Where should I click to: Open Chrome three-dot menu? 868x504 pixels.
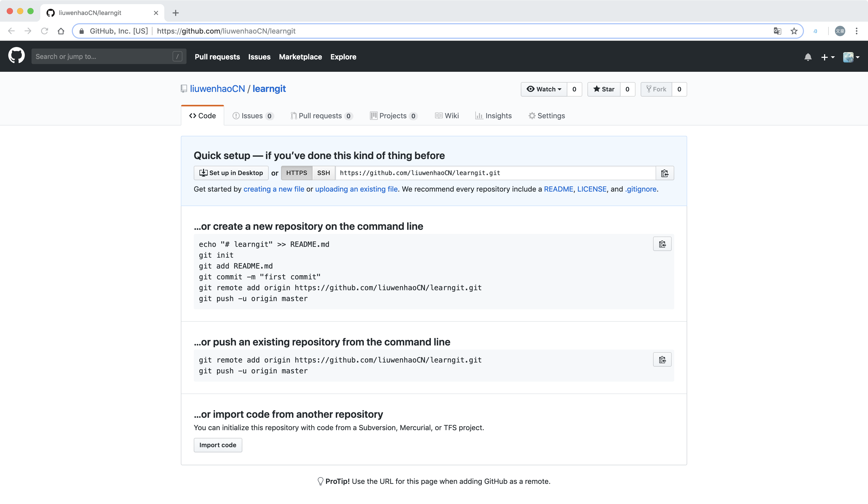[857, 31]
